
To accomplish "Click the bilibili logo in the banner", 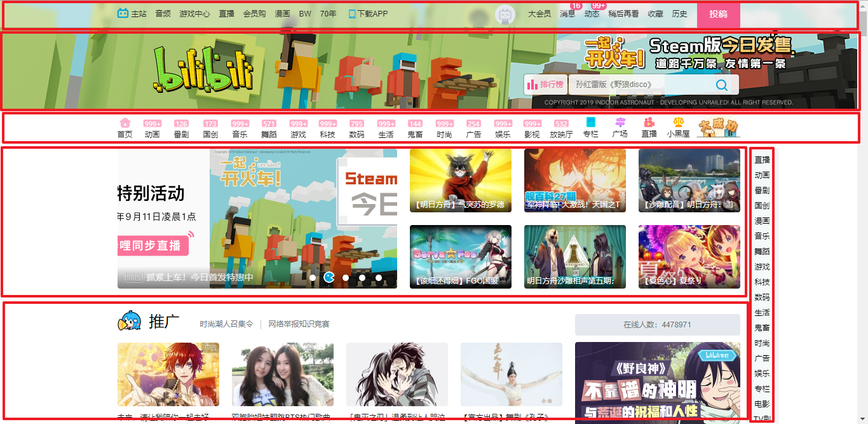I will (203, 69).
